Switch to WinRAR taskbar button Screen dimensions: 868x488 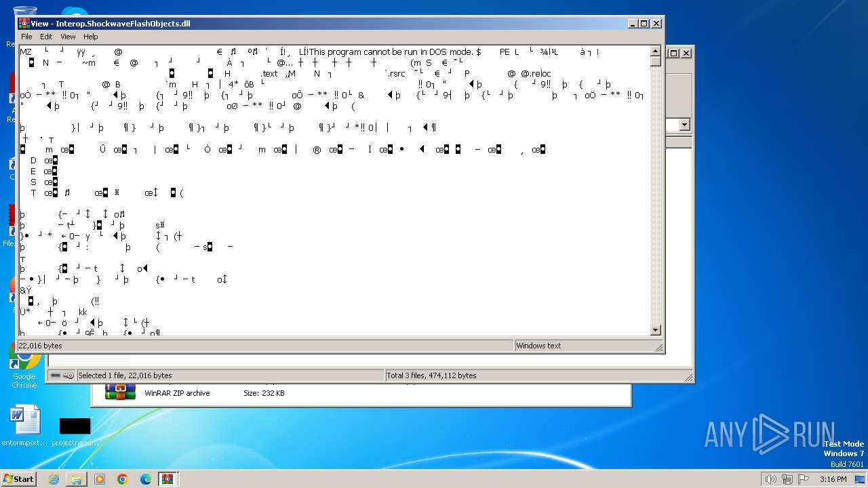coord(167,479)
